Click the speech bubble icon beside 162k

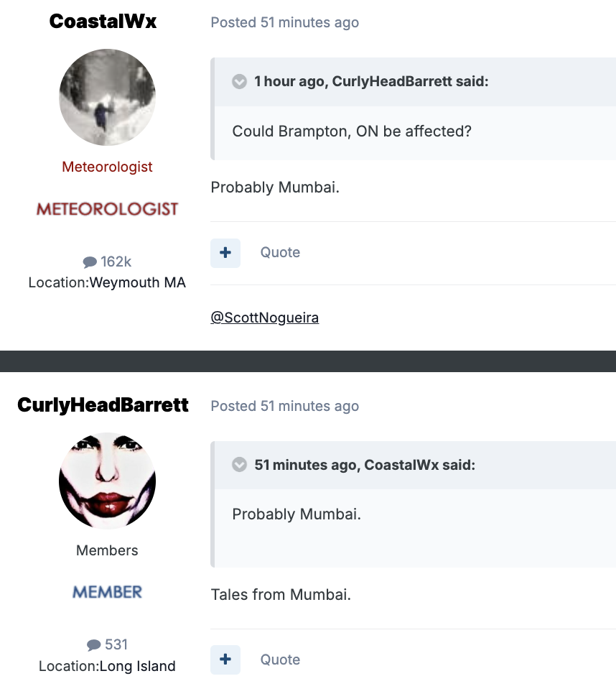click(90, 262)
